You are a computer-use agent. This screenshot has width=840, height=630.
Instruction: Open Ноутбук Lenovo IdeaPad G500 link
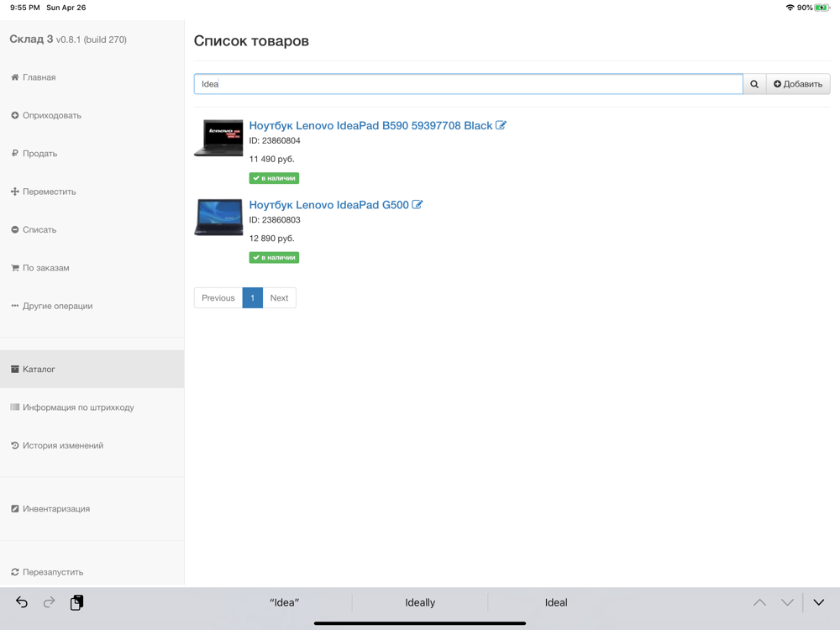(329, 205)
